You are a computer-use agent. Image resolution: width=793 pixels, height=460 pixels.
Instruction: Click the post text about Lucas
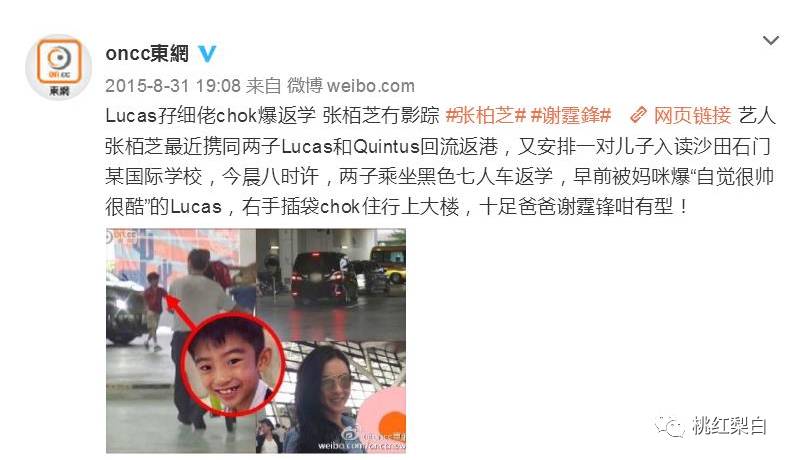(440, 161)
